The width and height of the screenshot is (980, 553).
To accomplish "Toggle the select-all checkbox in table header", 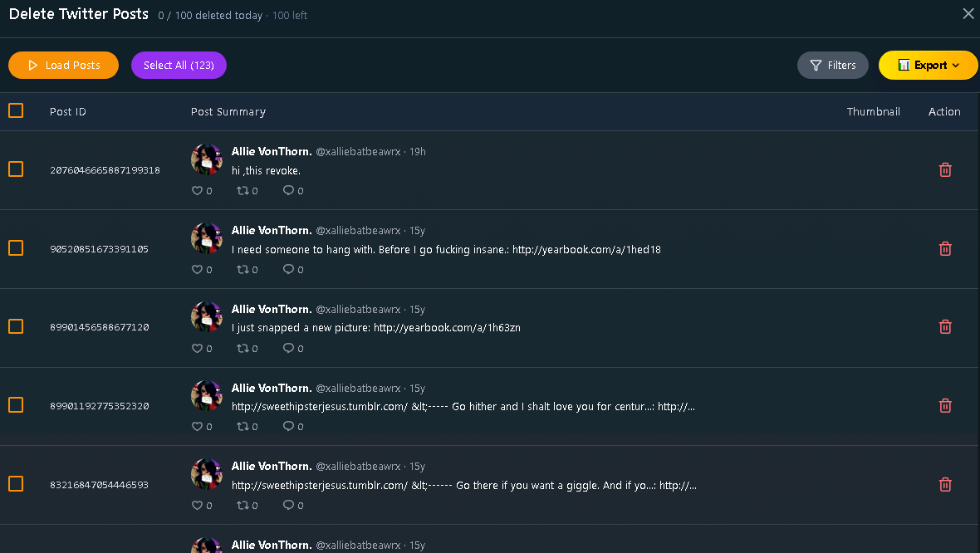I will click(16, 110).
